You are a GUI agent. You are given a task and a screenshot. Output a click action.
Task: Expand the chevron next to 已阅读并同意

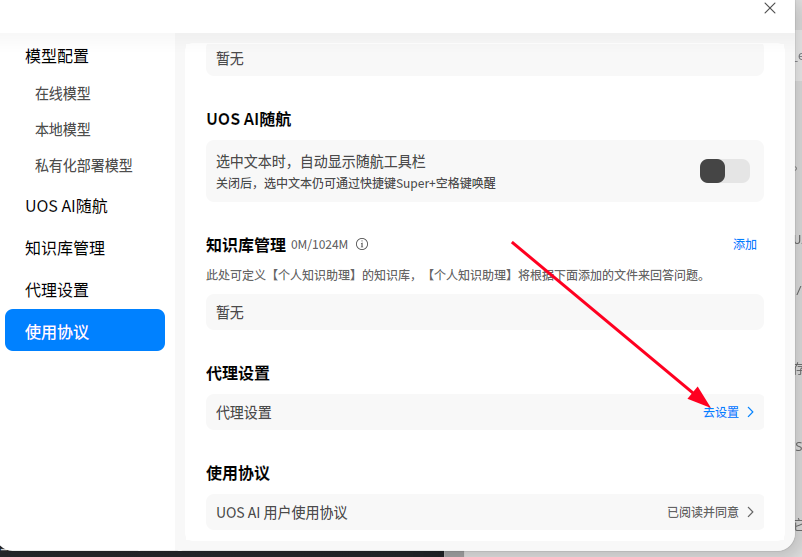pyautogui.click(x=751, y=512)
